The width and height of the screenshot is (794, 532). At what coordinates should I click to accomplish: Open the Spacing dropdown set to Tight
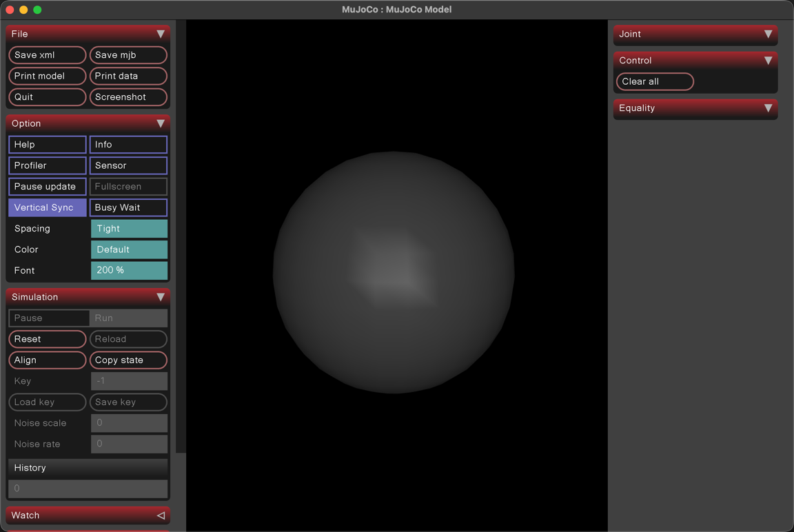click(x=129, y=228)
